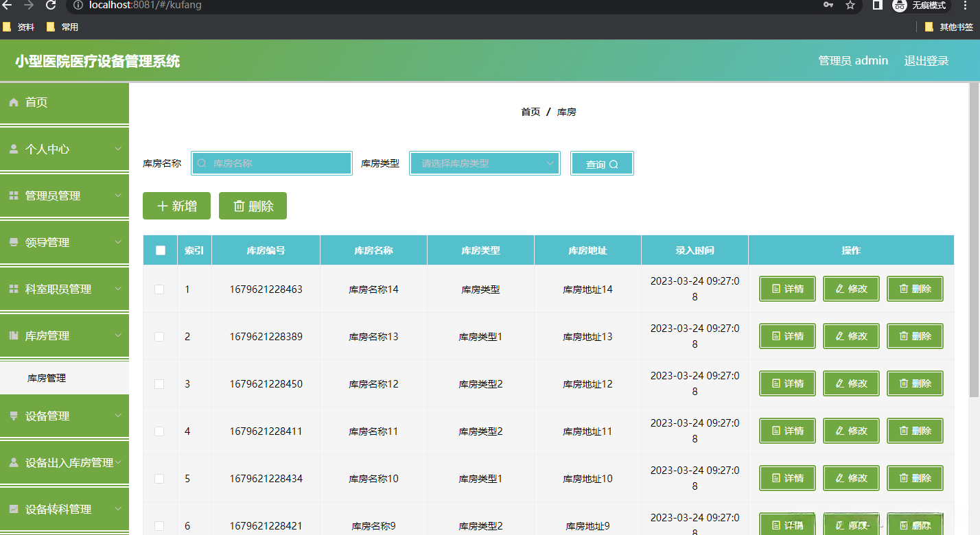The image size is (980, 535).
Task: Click the 新增 button to add warehouse
Action: [x=176, y=206]
